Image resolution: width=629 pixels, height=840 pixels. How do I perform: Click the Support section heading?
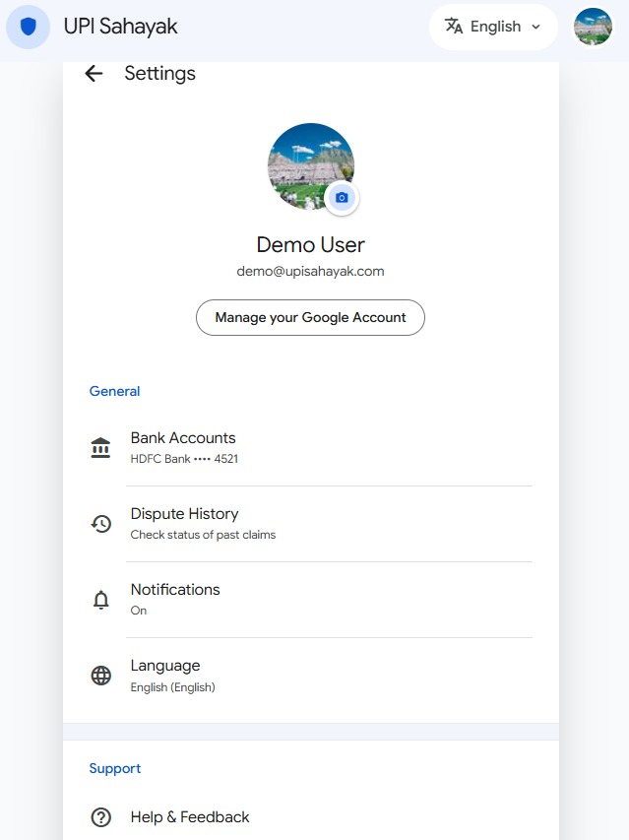click(115, 769)
